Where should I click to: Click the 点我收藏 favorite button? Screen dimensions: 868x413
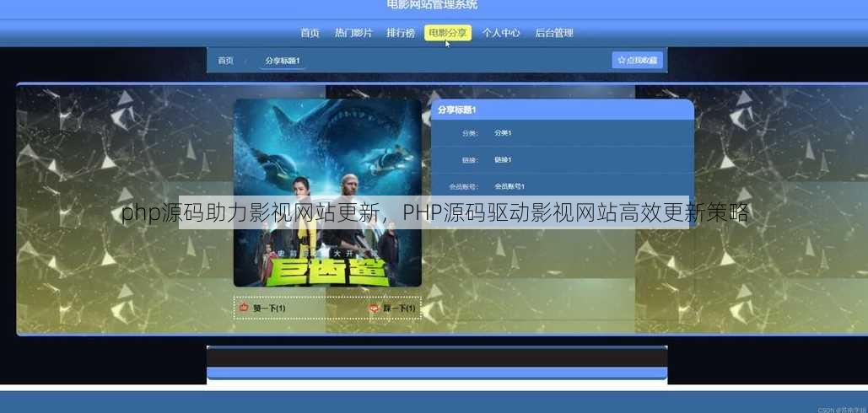(x=637, y=60)
